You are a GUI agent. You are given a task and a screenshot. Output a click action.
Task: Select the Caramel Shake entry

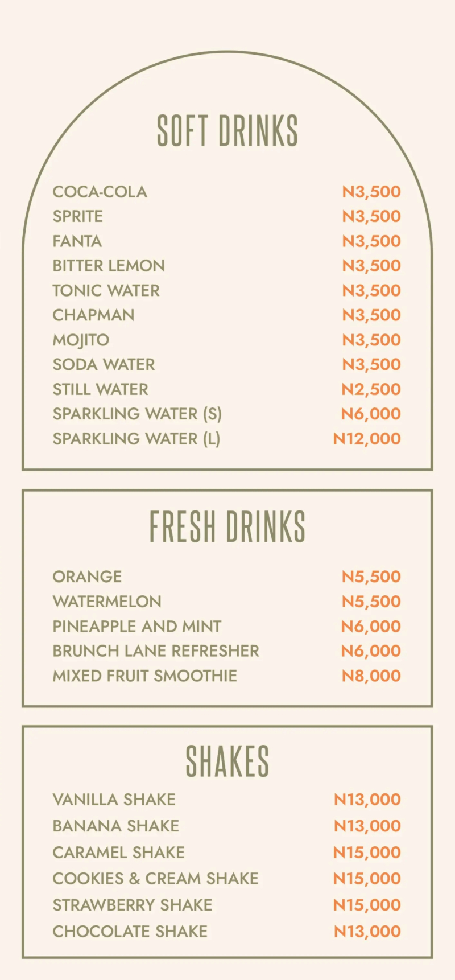click(119, 852)
